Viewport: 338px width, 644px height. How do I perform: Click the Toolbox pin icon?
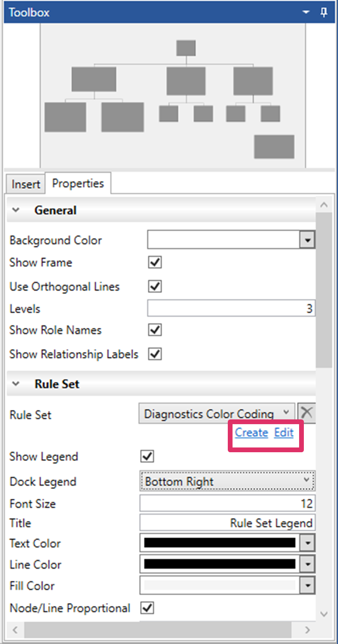[323, 12]
